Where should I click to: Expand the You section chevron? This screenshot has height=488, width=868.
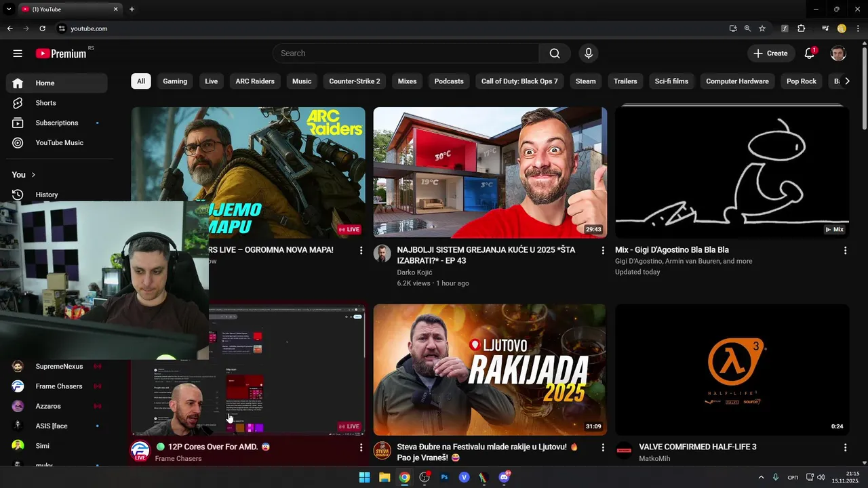click(33, 175)
